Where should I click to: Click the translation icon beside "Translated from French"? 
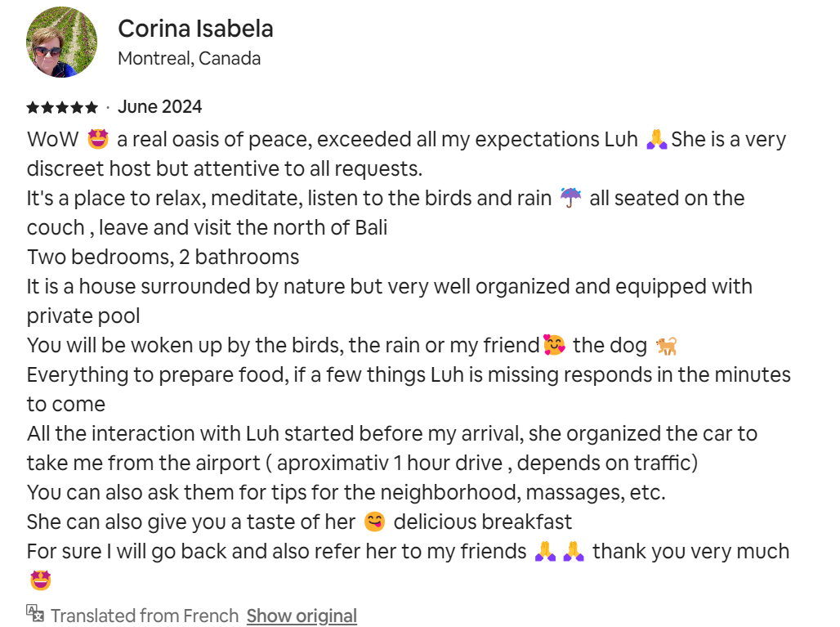coord(35,613)
